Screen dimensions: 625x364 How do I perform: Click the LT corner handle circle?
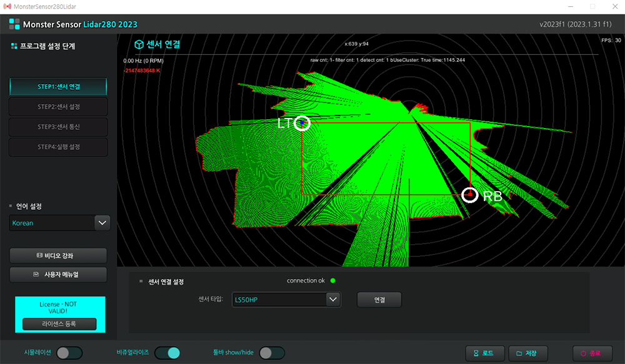coord(302,123)
